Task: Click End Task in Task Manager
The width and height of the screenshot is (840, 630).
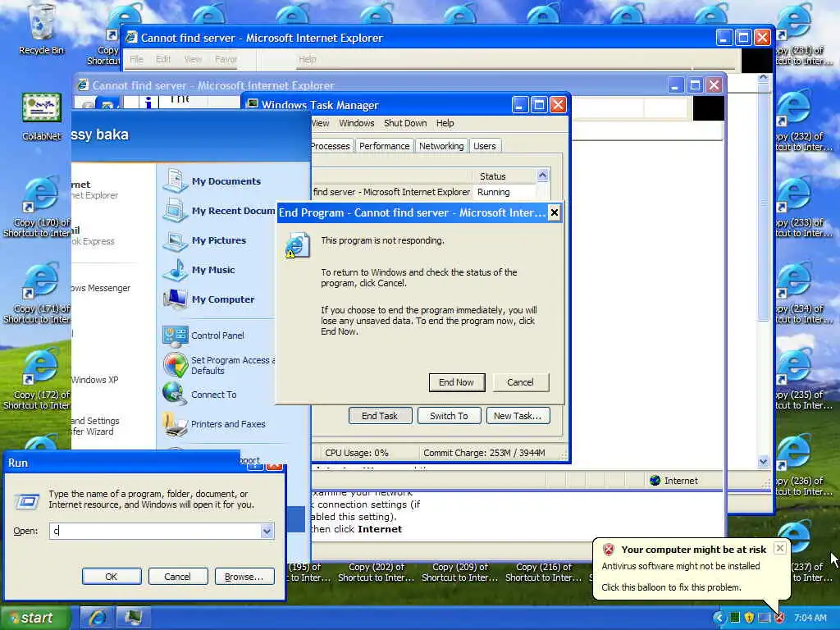Action: click(x=380, y=416)
